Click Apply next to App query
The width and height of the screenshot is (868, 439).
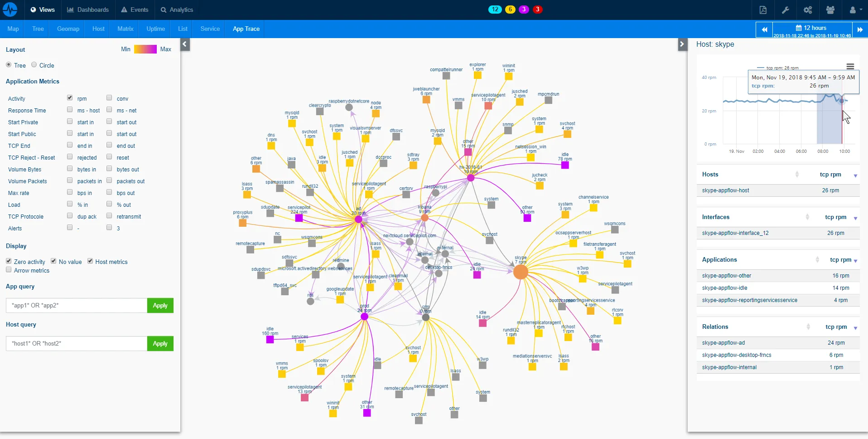160,306
